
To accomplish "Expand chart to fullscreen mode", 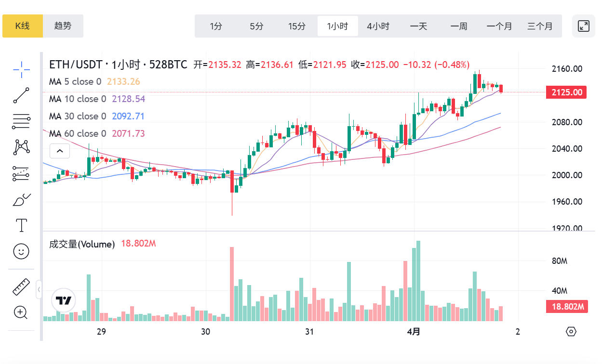I will click(584, 26).
